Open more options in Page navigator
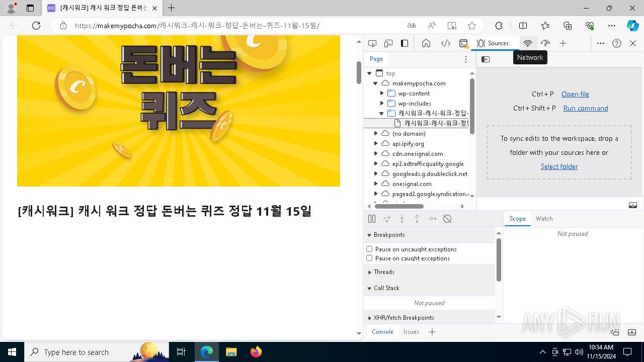 [466, 59]
